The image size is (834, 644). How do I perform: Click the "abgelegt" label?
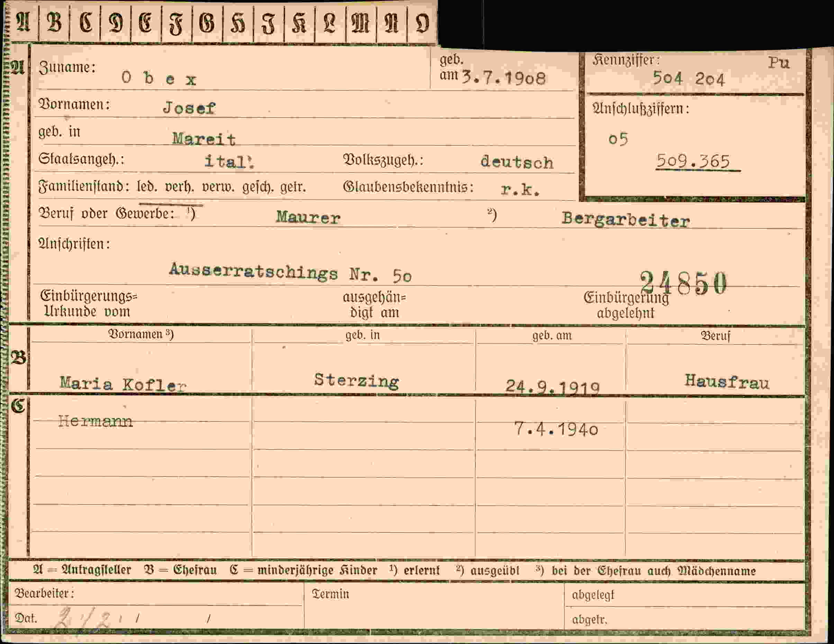593,595
